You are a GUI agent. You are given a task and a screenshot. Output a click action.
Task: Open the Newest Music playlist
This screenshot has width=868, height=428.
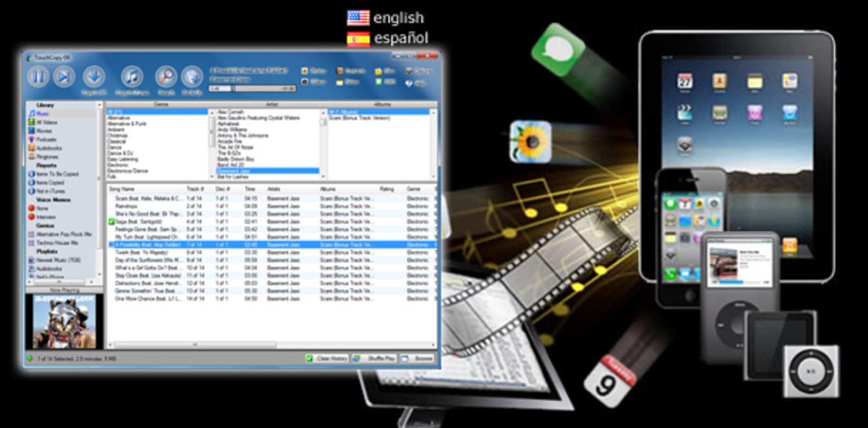[54, 260]
